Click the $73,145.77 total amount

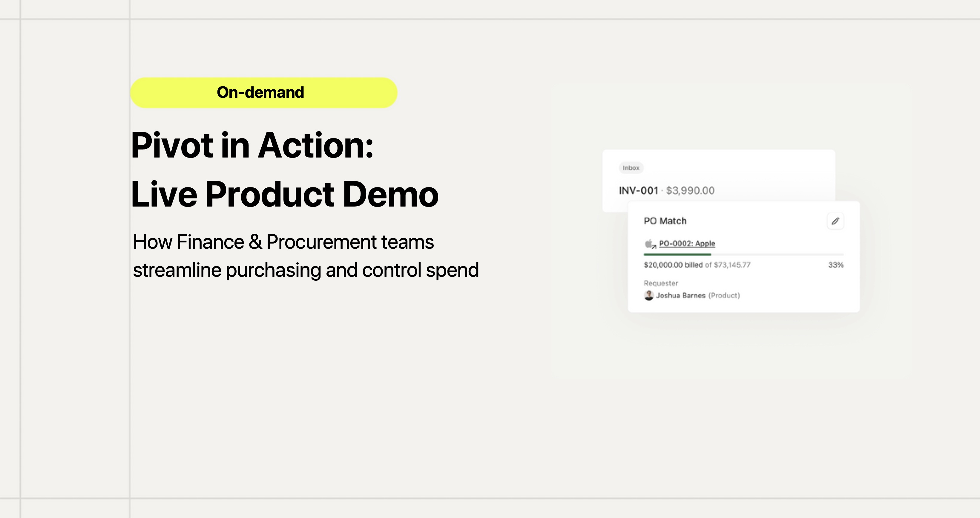(732, 265)
